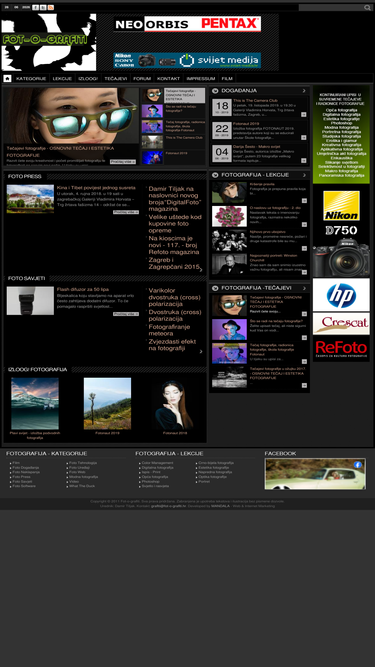Click plus icon on Njihovo prvo ubojstvo lesson

(x=304, y=248)
